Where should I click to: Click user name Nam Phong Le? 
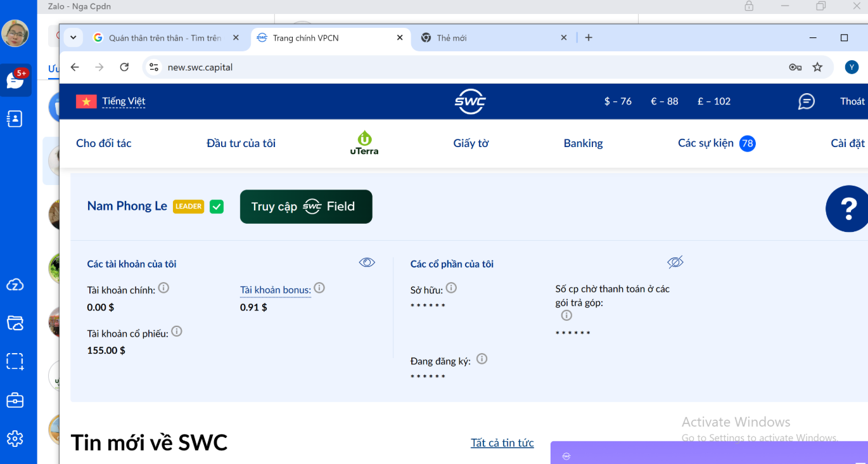127,206
